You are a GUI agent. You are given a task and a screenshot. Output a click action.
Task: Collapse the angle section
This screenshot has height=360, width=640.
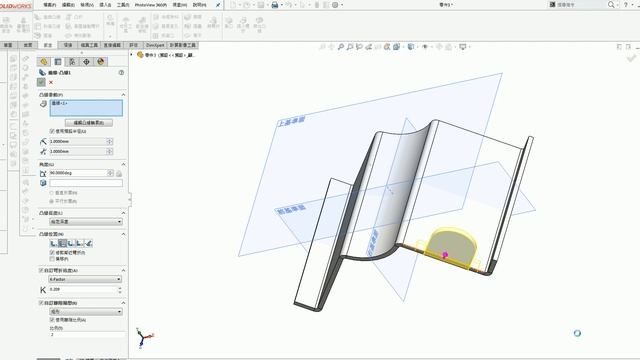[123, 164]
